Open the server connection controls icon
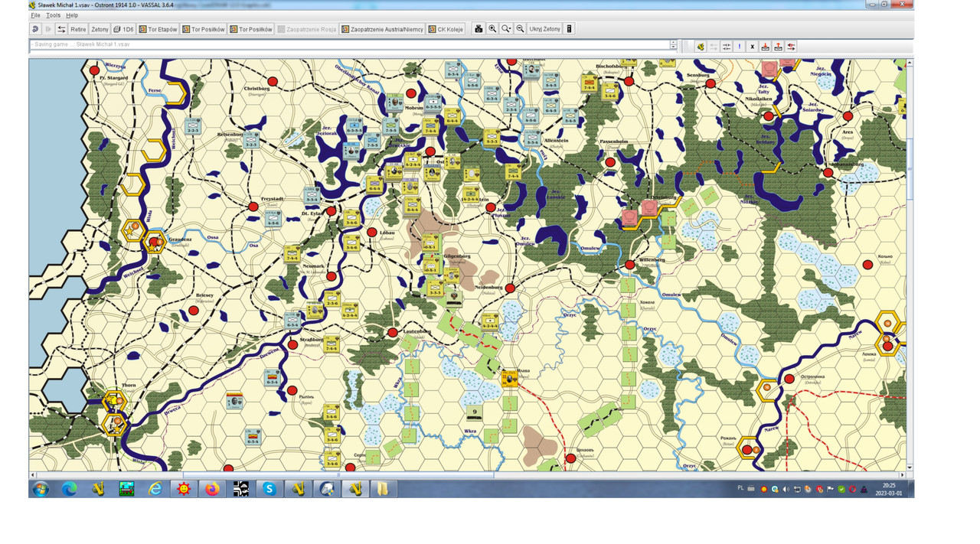Viewport: 980px width, 544px height. pos(61,29)
